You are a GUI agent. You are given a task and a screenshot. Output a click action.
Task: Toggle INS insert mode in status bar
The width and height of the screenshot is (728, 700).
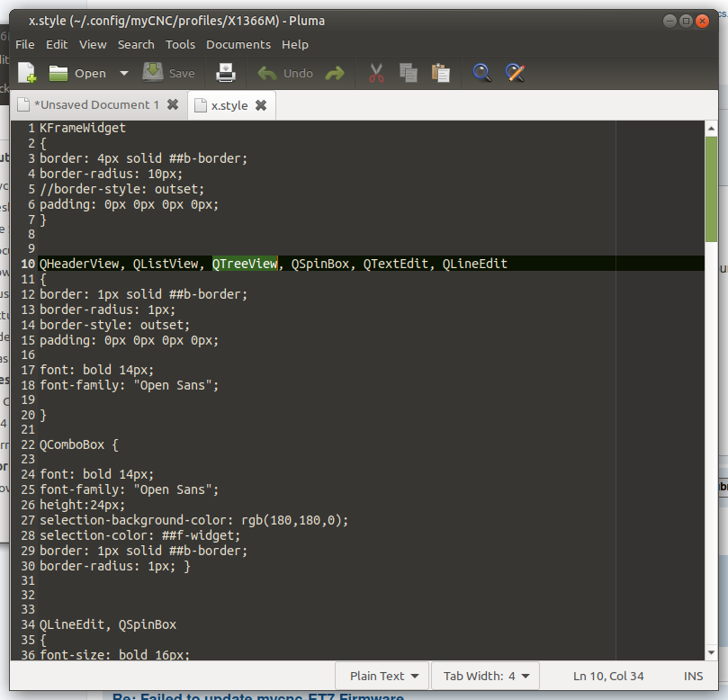point(693,676)
